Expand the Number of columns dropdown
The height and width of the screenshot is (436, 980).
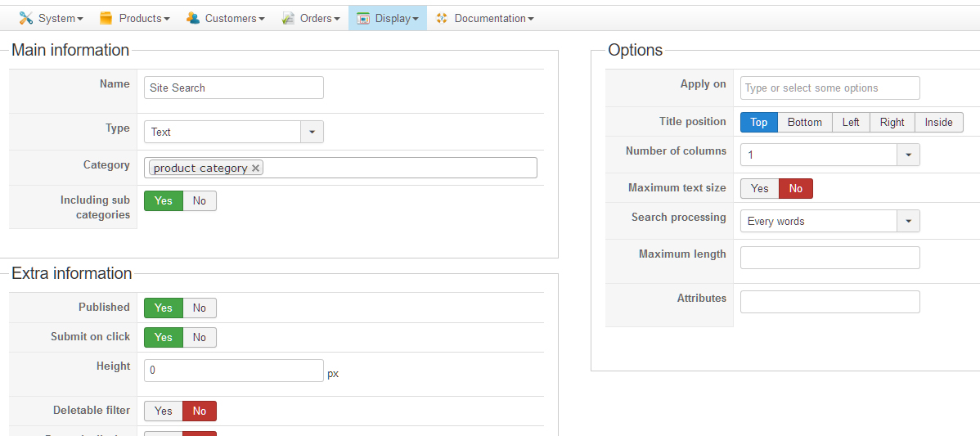click(909, 155)
